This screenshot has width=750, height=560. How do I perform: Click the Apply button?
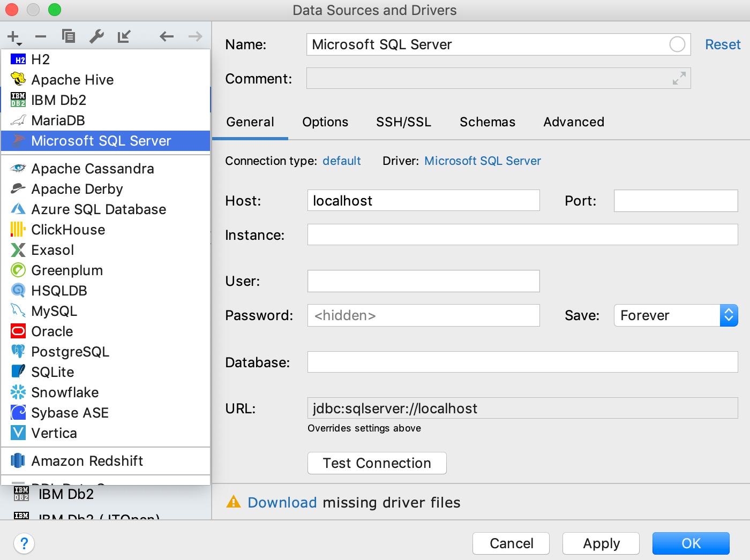coord(601,543)
